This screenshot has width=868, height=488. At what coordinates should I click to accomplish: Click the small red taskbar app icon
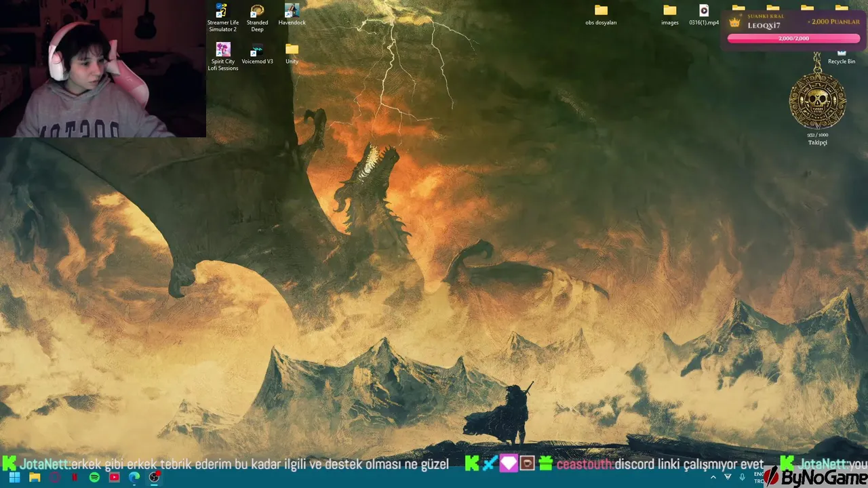pyautogui.click(x=75, y=477)
